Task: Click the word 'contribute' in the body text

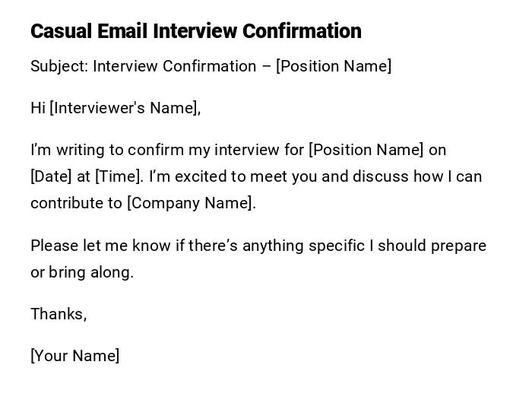Action: tap(66, 203)
